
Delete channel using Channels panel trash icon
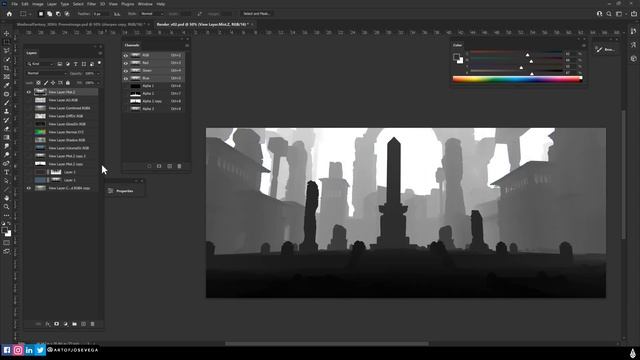point(179,166)
